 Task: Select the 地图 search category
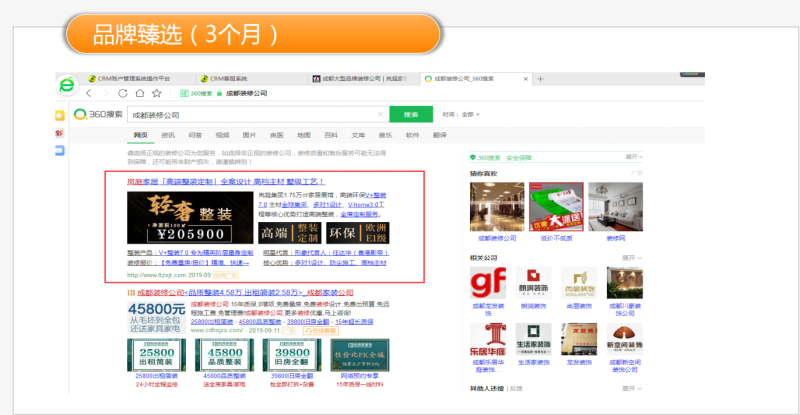click(304, 135)
